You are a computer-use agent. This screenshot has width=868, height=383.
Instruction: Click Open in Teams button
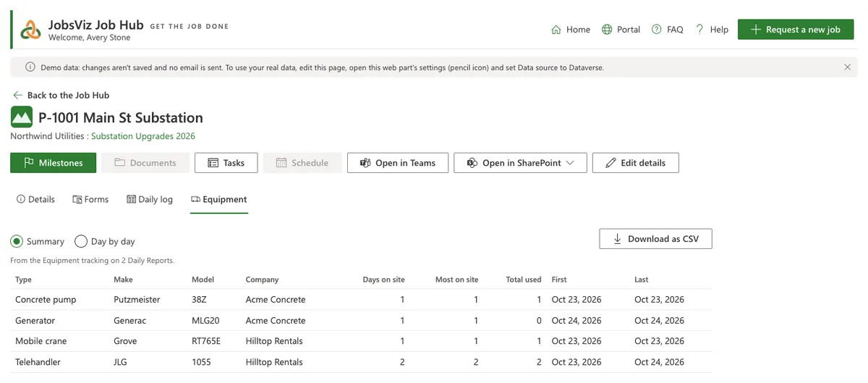pos(398,163)
